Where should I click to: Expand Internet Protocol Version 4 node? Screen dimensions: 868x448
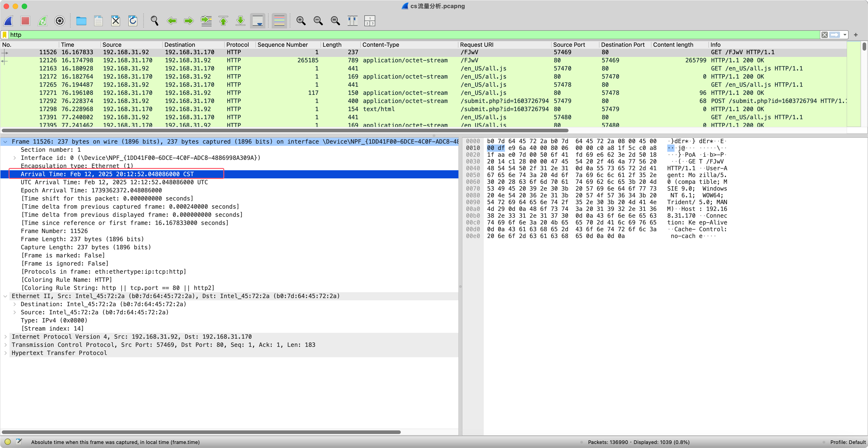point(5,337)
